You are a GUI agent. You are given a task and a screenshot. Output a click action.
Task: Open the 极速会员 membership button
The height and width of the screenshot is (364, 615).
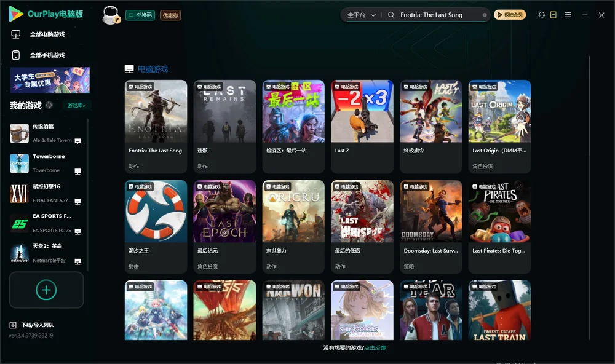coord(509,15)
